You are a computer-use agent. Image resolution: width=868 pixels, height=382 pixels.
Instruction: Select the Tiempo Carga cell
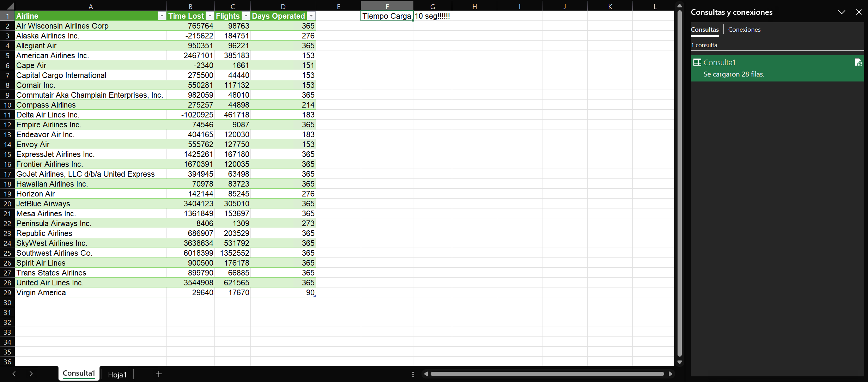[387, 16]
